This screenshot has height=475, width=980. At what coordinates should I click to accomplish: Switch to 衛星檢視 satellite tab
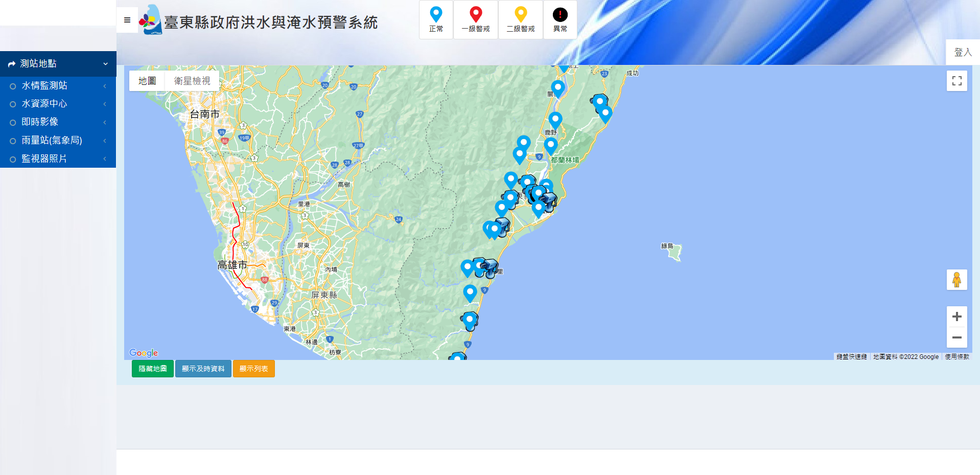pyautogui.click(x=192, y=81)
